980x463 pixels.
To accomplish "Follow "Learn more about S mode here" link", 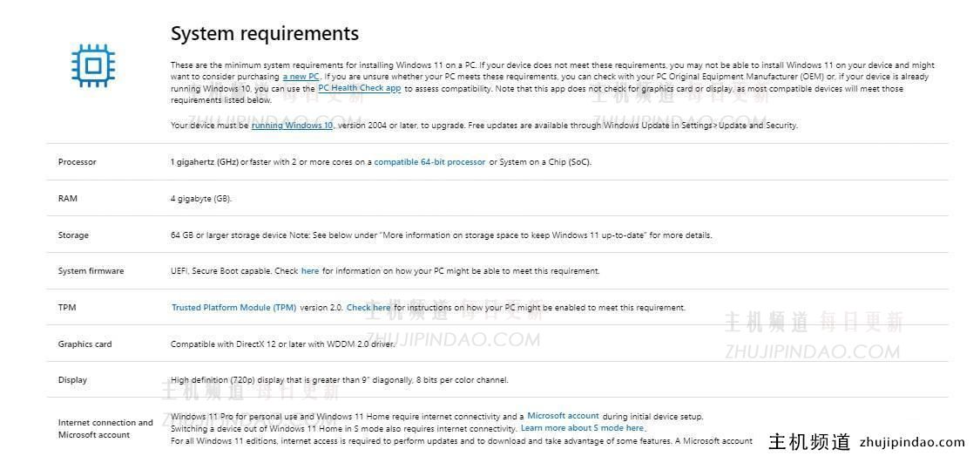I will tap(582, 428).
